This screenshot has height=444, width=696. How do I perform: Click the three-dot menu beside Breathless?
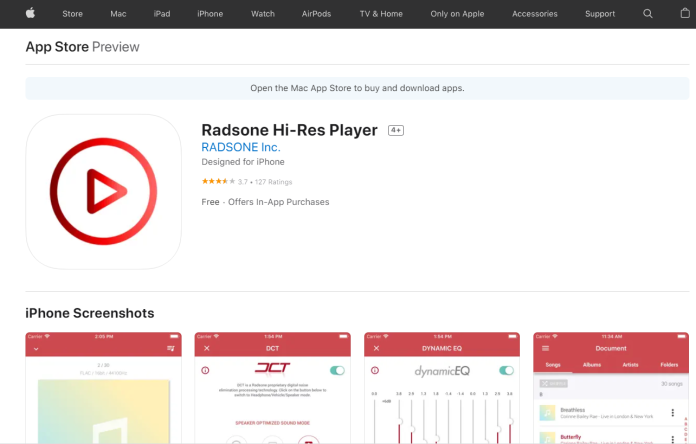click(672, 413)
